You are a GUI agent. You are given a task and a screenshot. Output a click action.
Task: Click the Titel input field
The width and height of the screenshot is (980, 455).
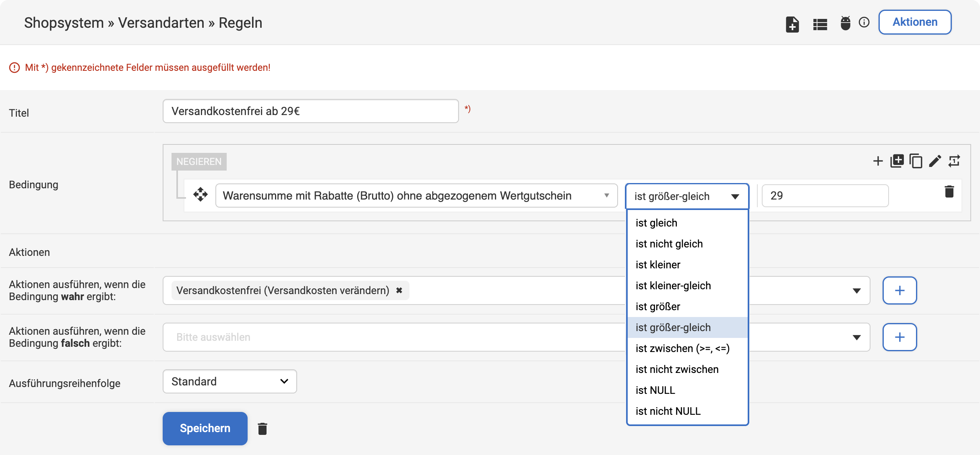(x=310, y=111)
